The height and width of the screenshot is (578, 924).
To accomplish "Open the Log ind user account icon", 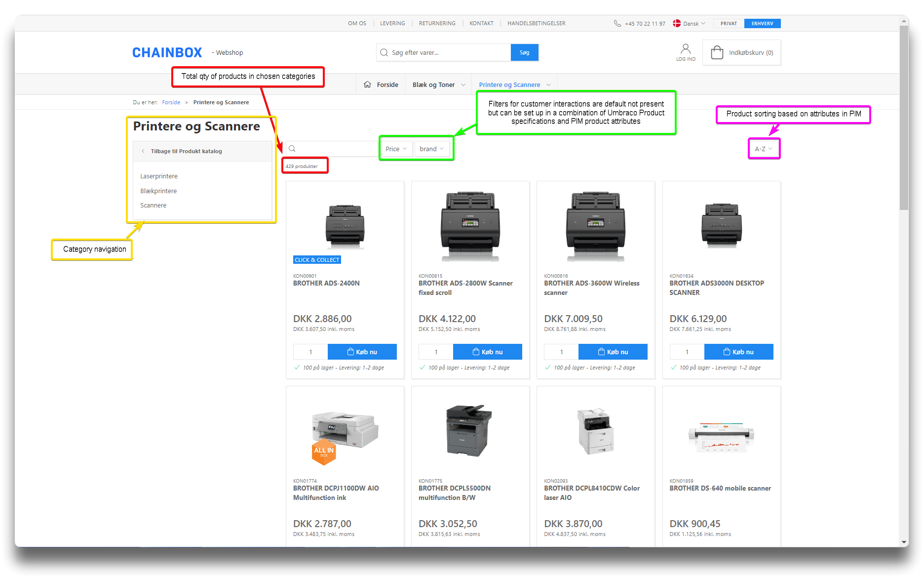I will [686, 51].
